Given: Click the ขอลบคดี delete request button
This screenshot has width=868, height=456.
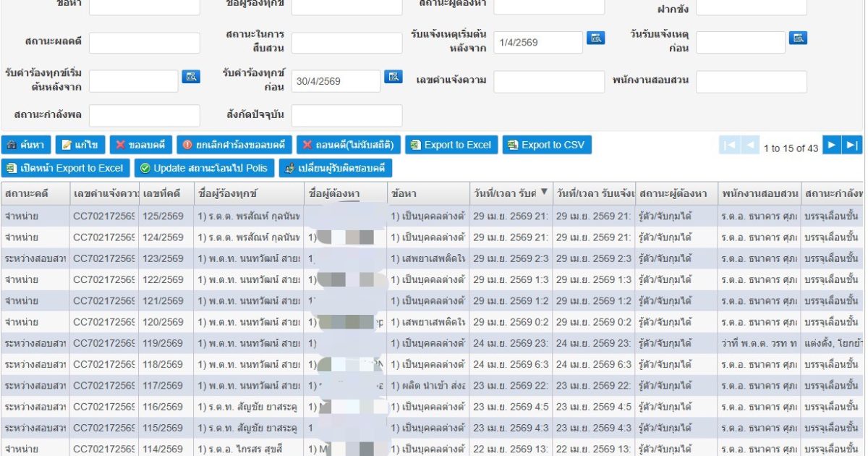Looking at the screenshot, I should [x=140, y=145].
